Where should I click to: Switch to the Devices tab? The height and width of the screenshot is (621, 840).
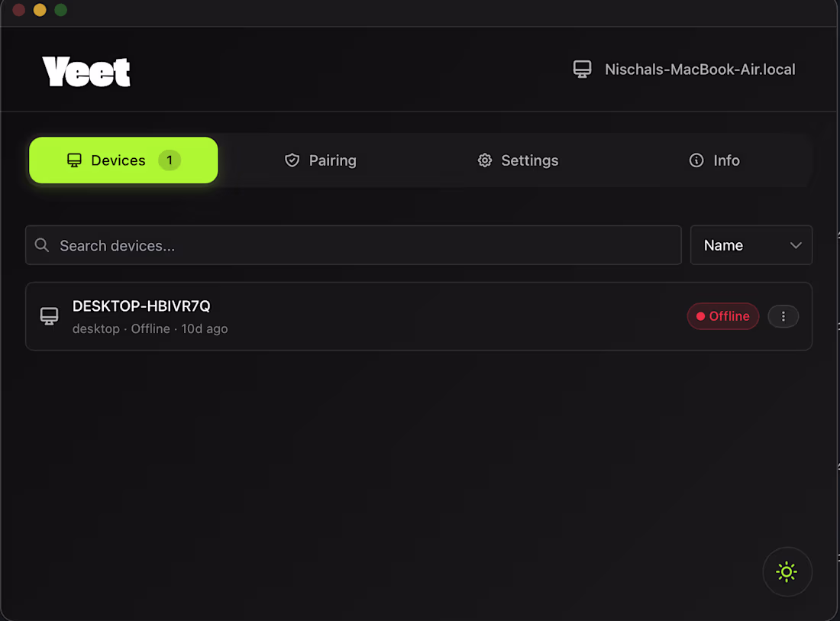(x=124, y=160)
